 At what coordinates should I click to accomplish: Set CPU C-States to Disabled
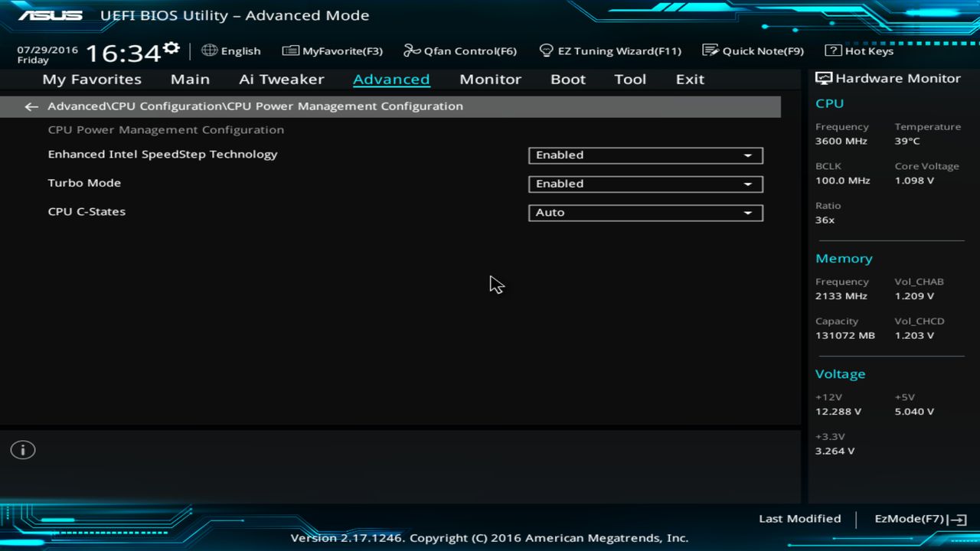(645, 212)
